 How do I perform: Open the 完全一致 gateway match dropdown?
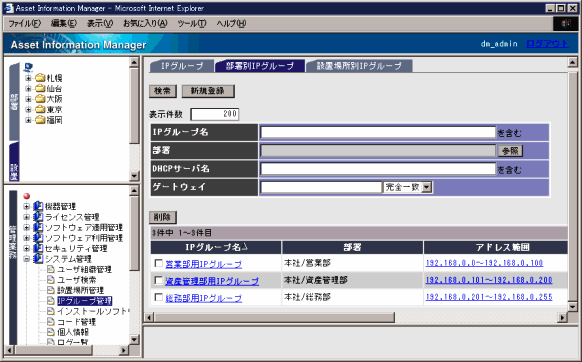[427, 187]
